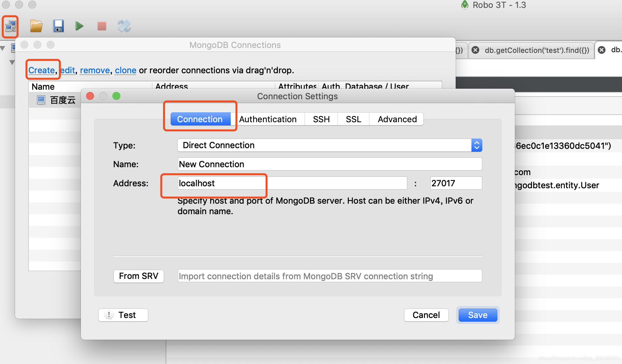Open the Type dropdown showing Direct Connection
This screenshot has width=622, height=364.
pos(330,145)
